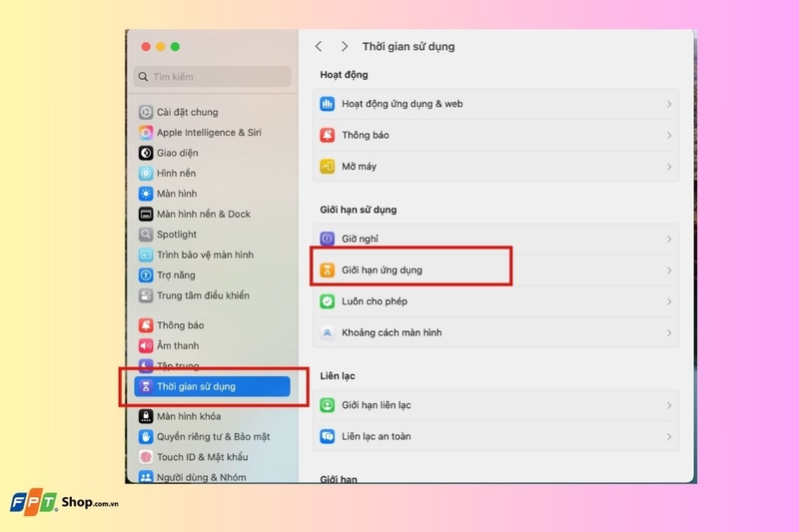Image resolution: width=799 pixels, height=532 pixels.
Task: Select the Màn hình display icon
Action: (x=146, y=194)
